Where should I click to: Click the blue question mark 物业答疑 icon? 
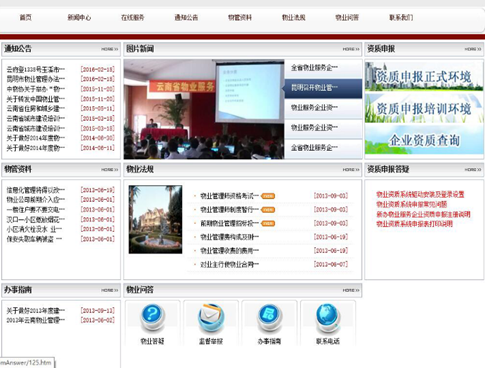click(152, 317)
